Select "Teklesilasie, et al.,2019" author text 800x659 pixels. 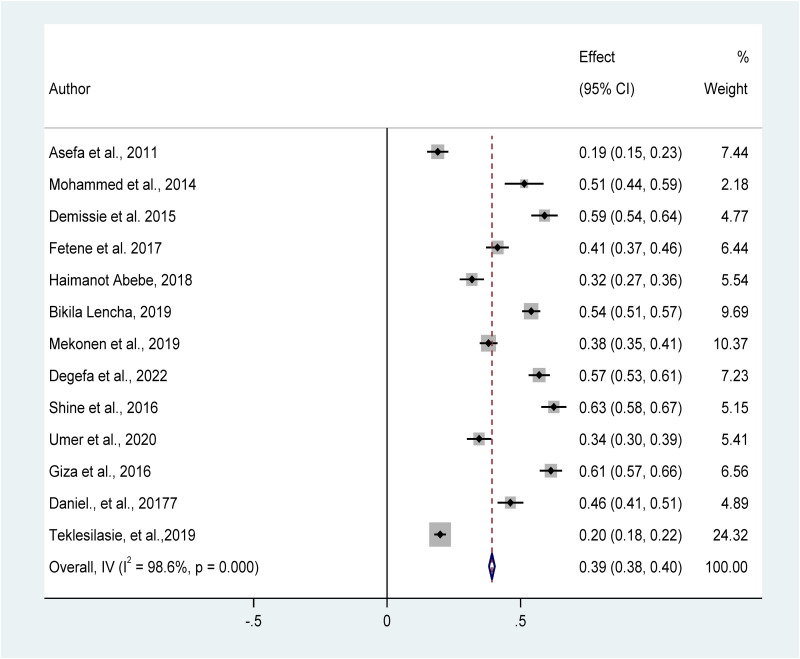[x=122, y=535]
